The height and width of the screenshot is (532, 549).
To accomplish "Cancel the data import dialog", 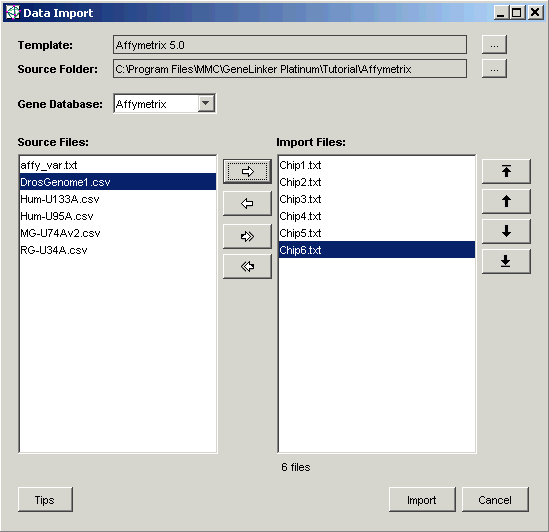I will click(x=495, y=499).
